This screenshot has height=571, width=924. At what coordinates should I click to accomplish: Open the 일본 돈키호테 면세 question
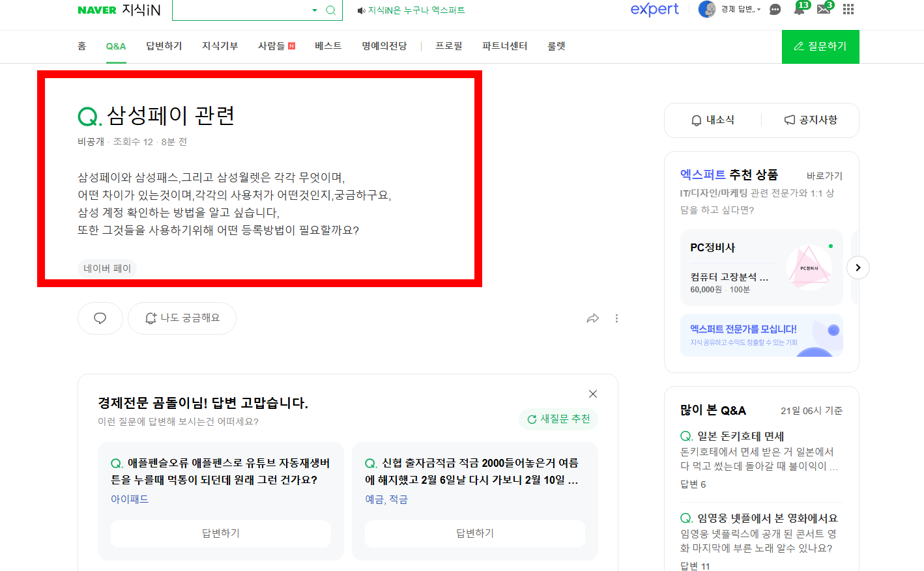(x=740, y=436)
